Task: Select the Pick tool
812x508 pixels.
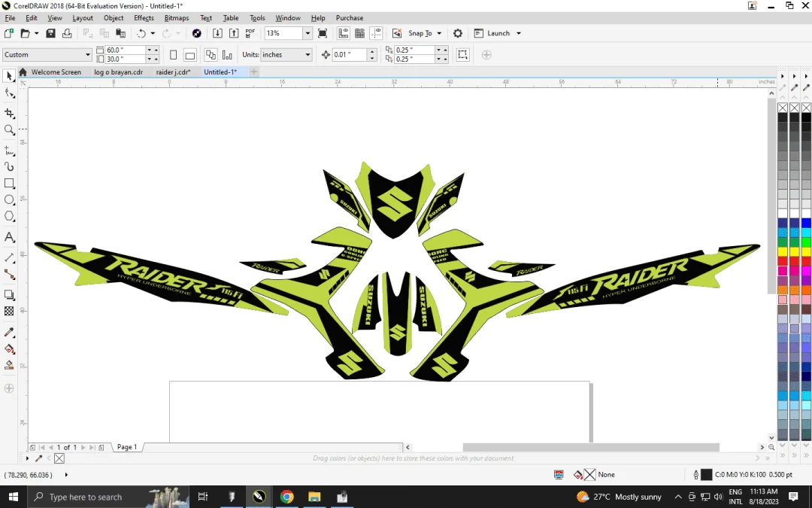Action: [9, 76]
